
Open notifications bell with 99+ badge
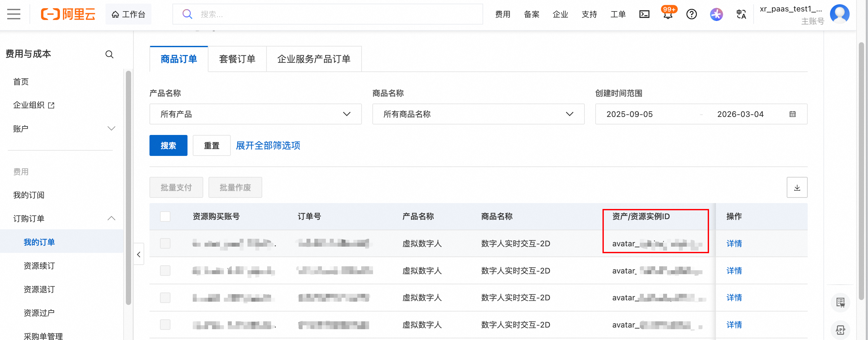pyautogui.click(x=668, y=13)
